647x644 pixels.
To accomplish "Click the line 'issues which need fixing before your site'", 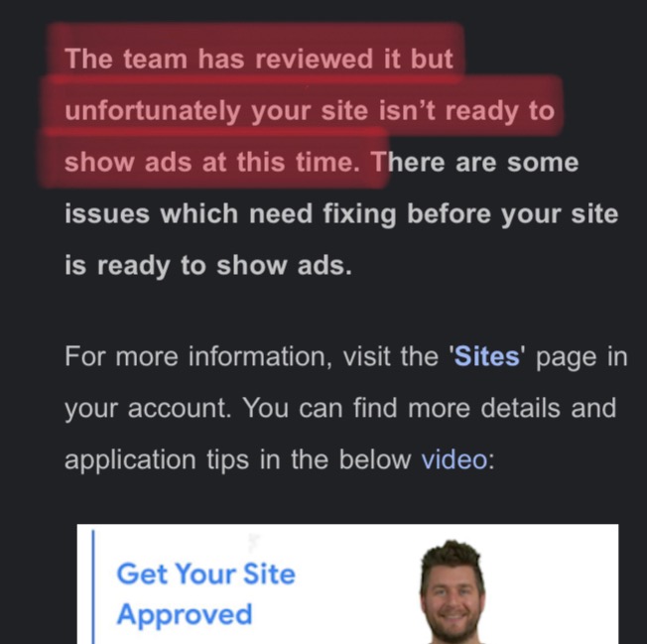I will tap(341, 214).
